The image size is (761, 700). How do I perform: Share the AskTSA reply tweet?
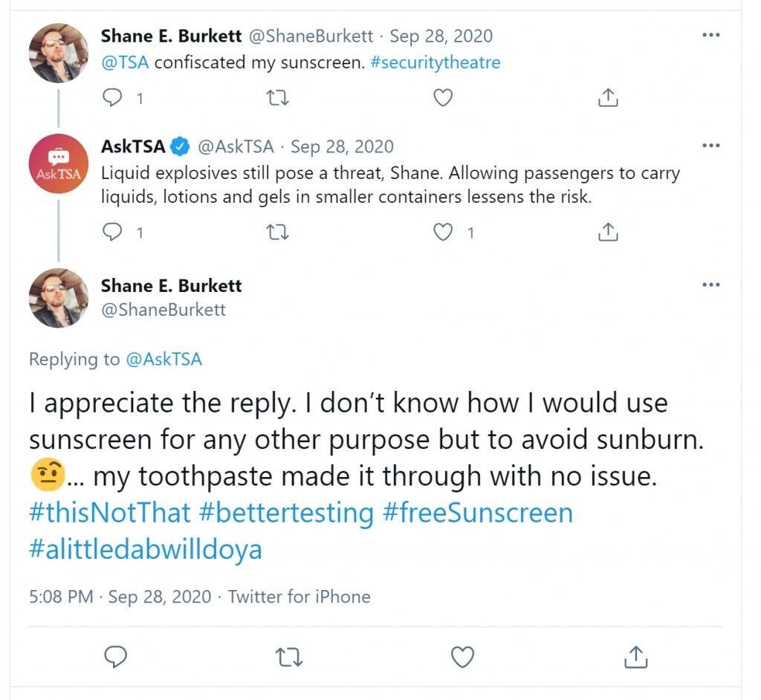(x=608, y=232)
